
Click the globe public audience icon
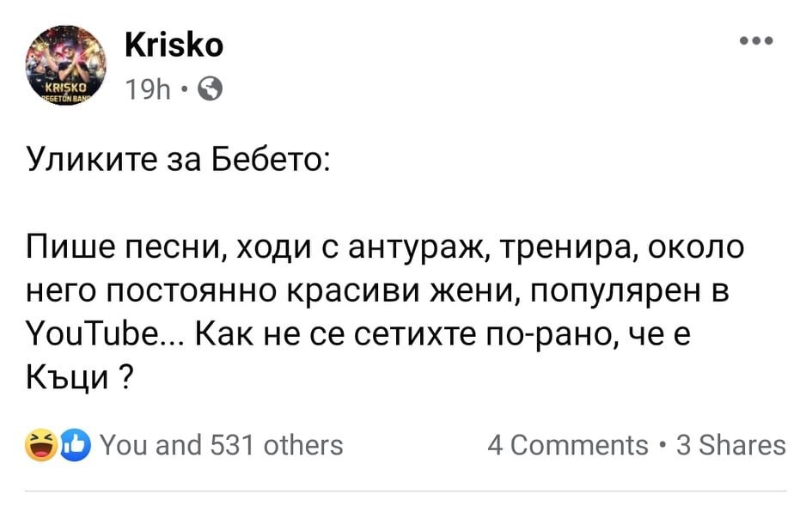(216, 88)
